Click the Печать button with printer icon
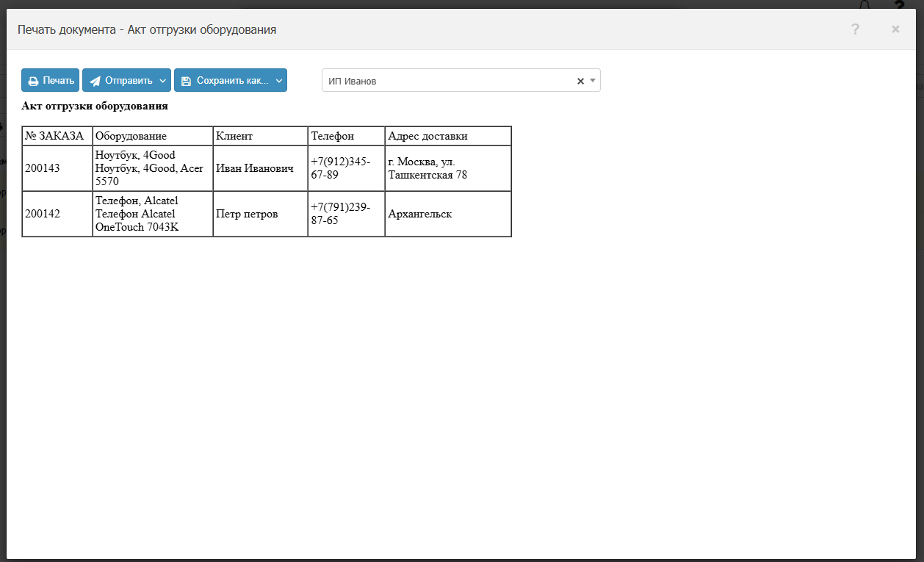924x562 pixels. point(51,81)
